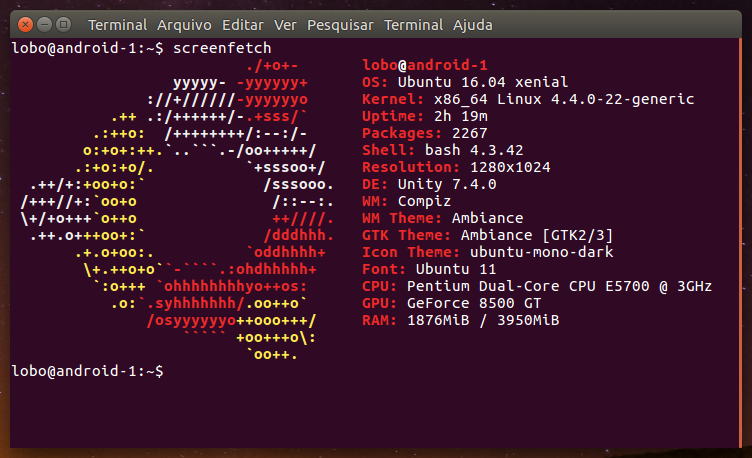
Task: Click the WM Theme line Ambiance
Action: tap(443, 218)
